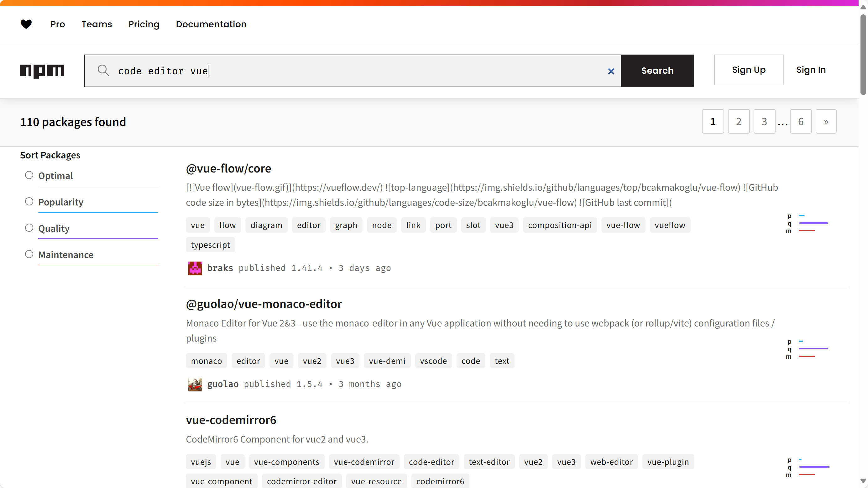Open the vue-codemirror6 package

(231, 420)
